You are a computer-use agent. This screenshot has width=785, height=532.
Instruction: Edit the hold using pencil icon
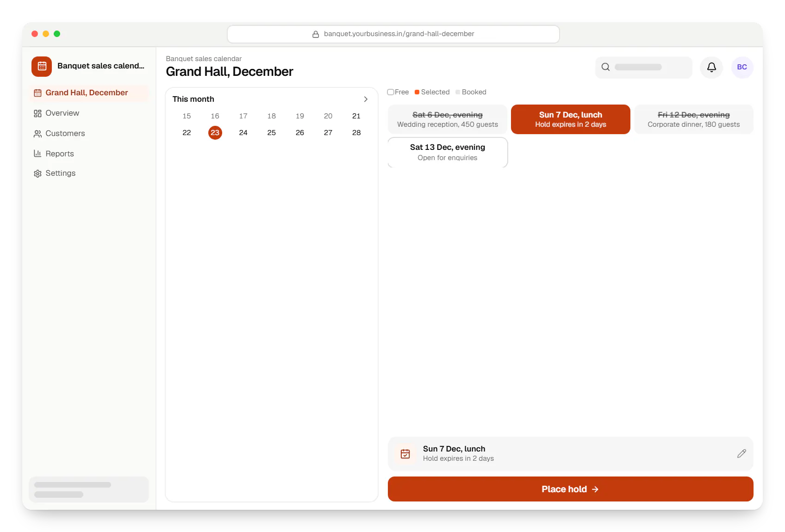pos(741,454)
